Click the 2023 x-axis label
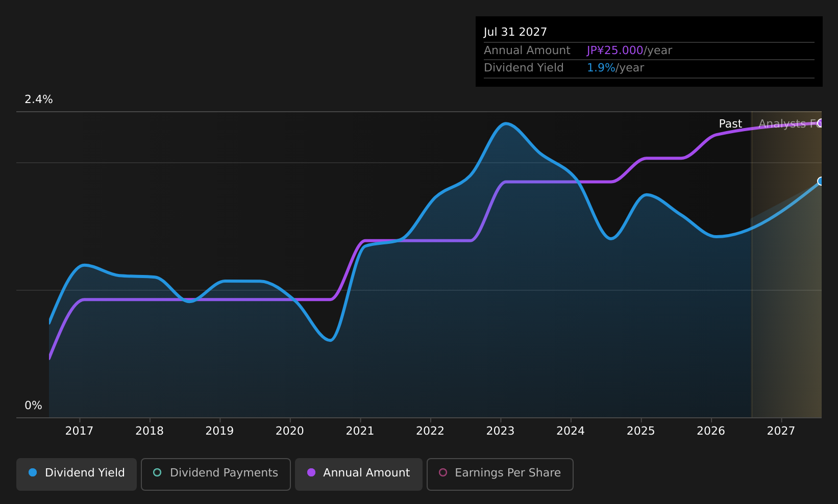The image size is (838, 504). click(x=500, y=431)
